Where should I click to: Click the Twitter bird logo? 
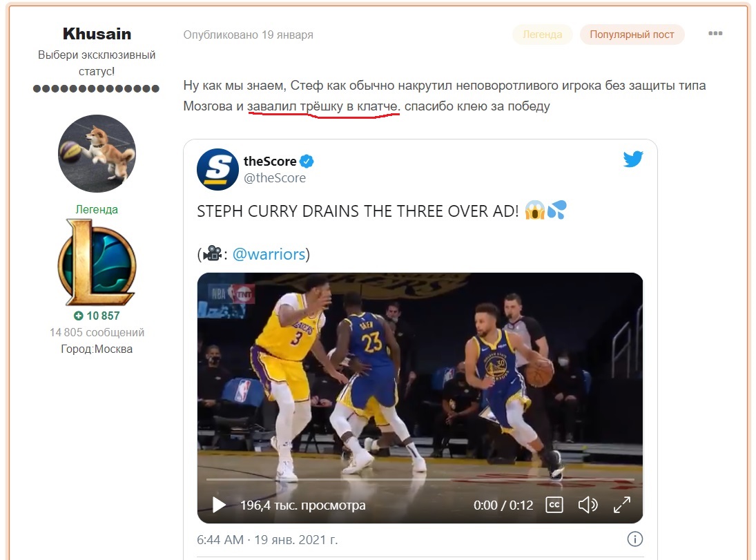pyautogui.click(x=632, y=159)
